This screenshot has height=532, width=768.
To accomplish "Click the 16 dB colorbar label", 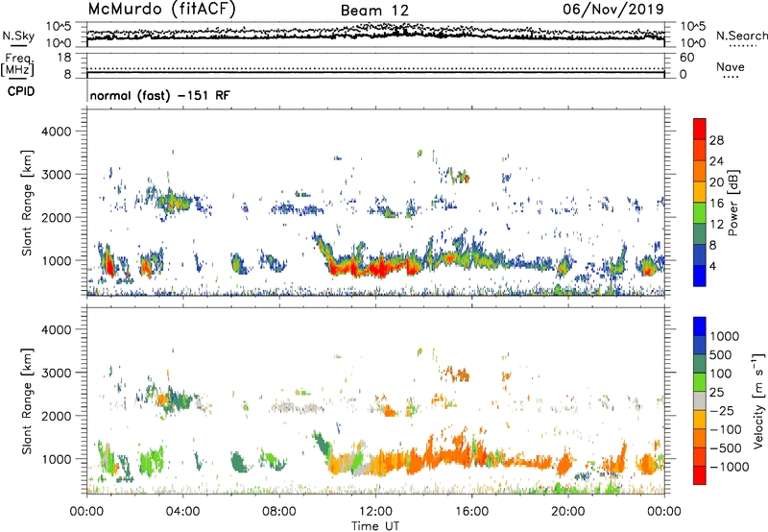I will pos(716,204).
